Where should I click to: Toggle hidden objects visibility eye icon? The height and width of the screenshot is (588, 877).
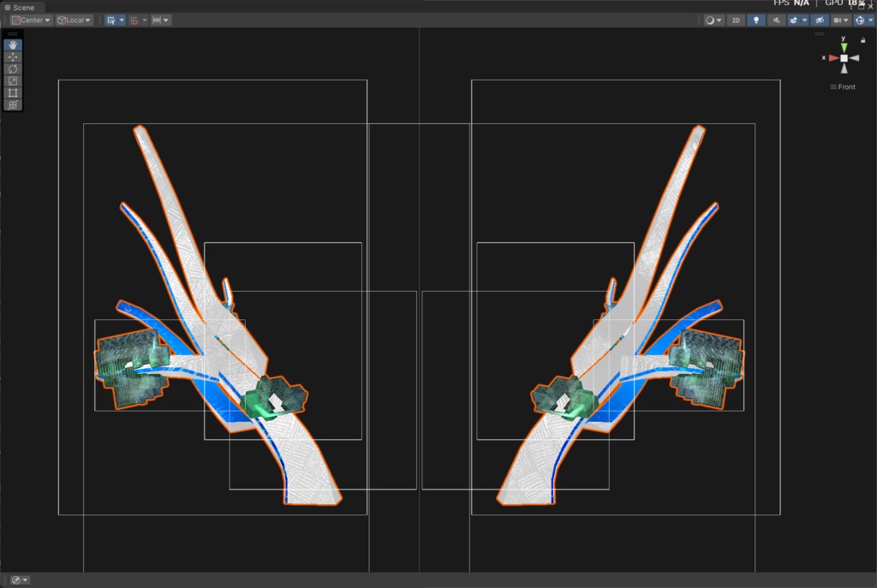coord(820,21)
